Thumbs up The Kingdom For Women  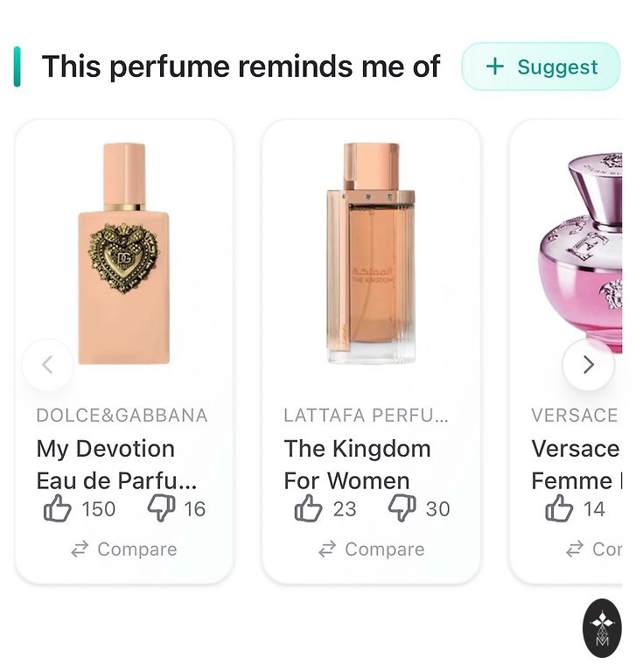[308, 508]
